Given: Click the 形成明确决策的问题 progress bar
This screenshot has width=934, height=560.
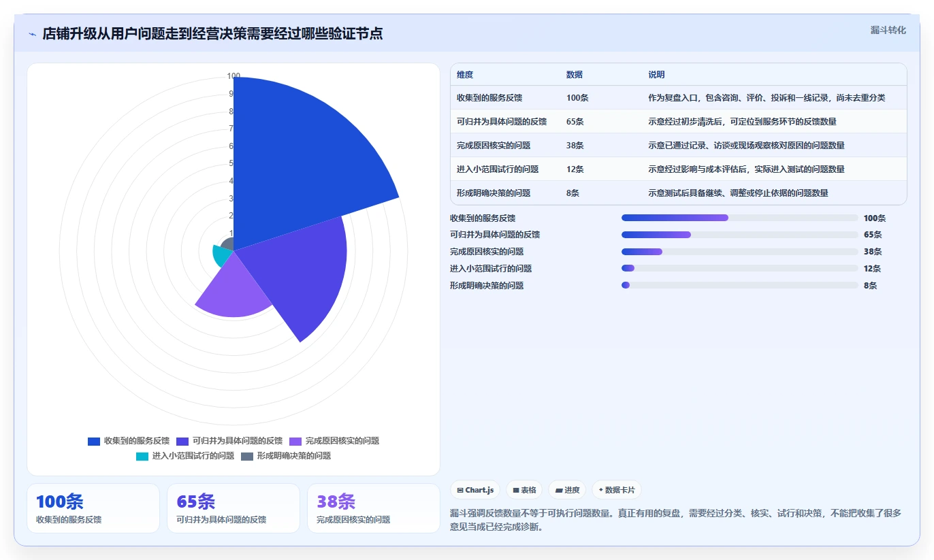Looking at the screenshot, I should (x=739, y=285).
